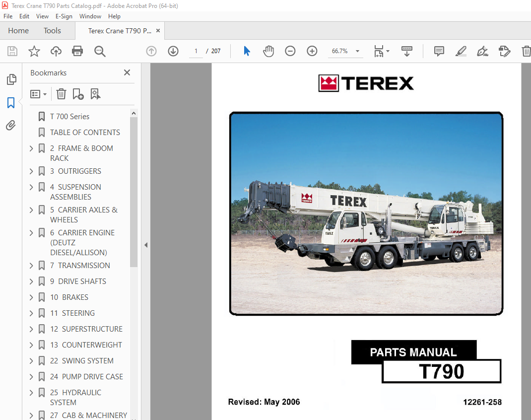
Task: Open the fill and sign tool
Action: [x=482, y=51]
